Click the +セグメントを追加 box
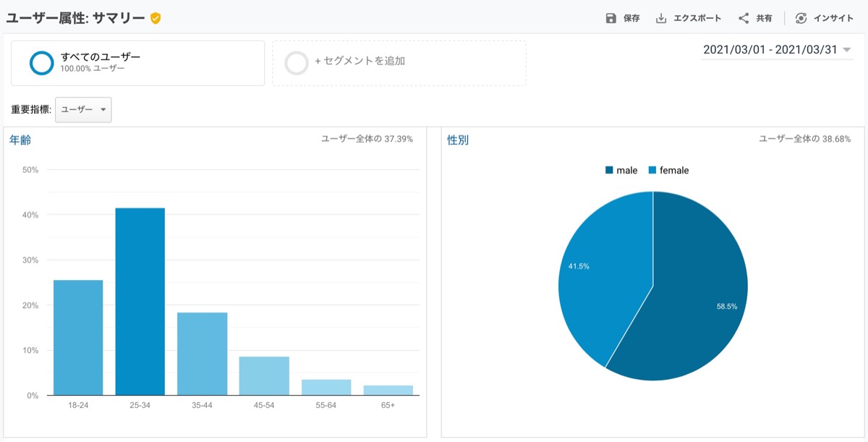This screenshot has height=442, width=868. (x=399, y=63)
